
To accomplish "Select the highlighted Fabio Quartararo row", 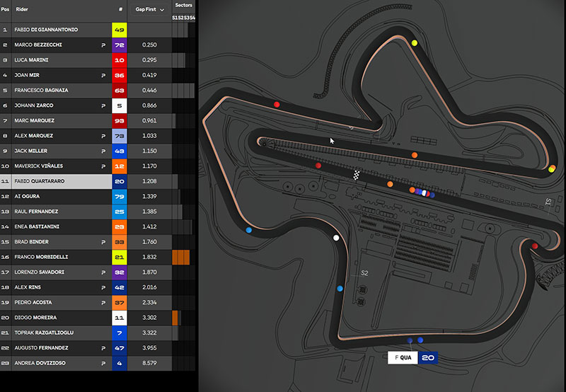I will click(55, 181).
